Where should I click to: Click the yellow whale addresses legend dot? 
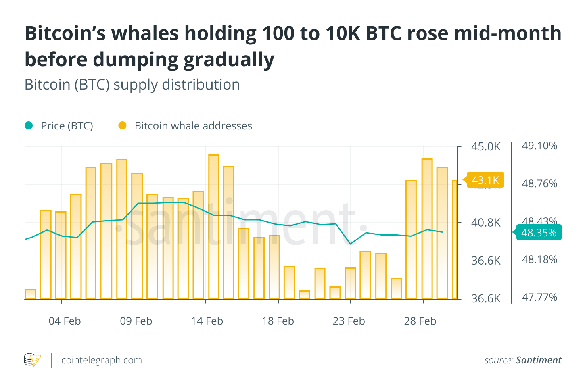[122, 126]
